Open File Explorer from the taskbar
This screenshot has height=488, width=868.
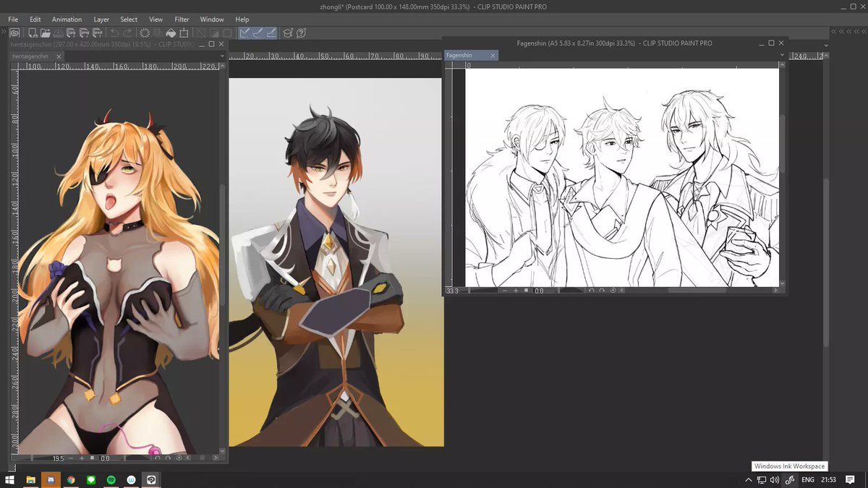pos(31,479)
